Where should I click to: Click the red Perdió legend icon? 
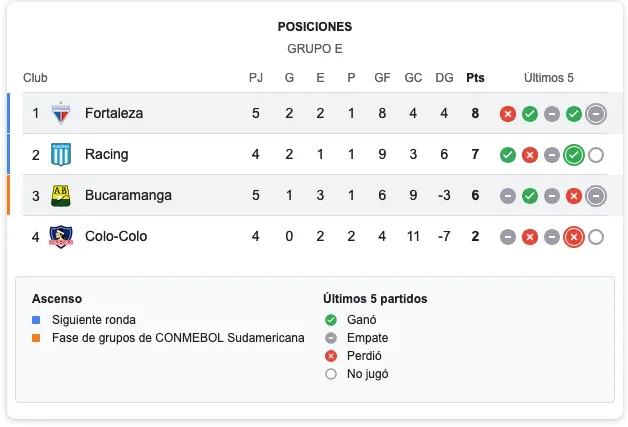pyautogui.click(x=331, y=356)
